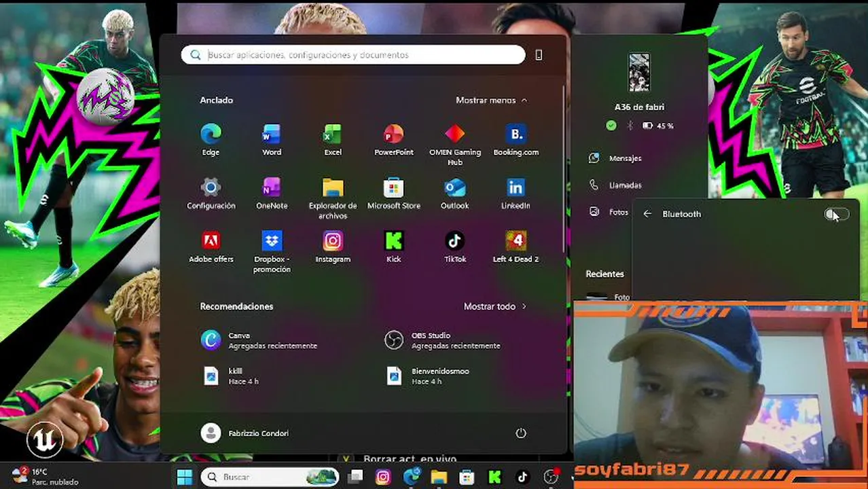This screenshot has width=868, height=489.
Task: Launch PowerPoint
Action: (394, 140)
